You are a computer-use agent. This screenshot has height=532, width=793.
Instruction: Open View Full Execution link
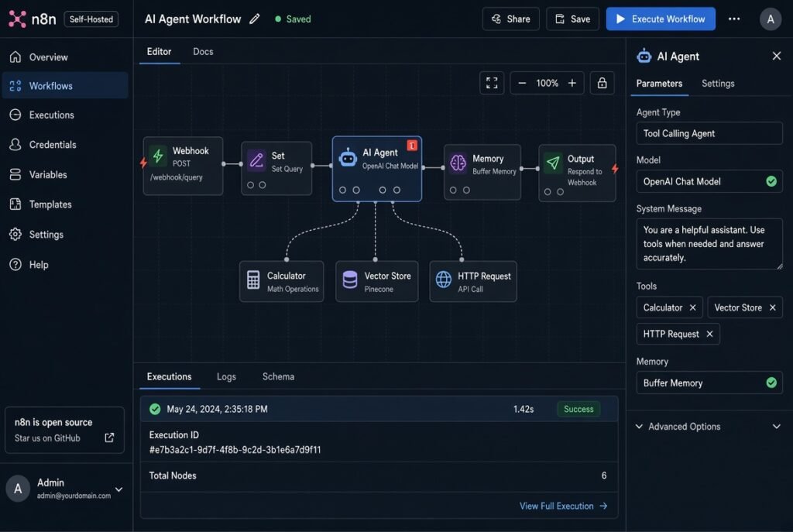point(564,506)
